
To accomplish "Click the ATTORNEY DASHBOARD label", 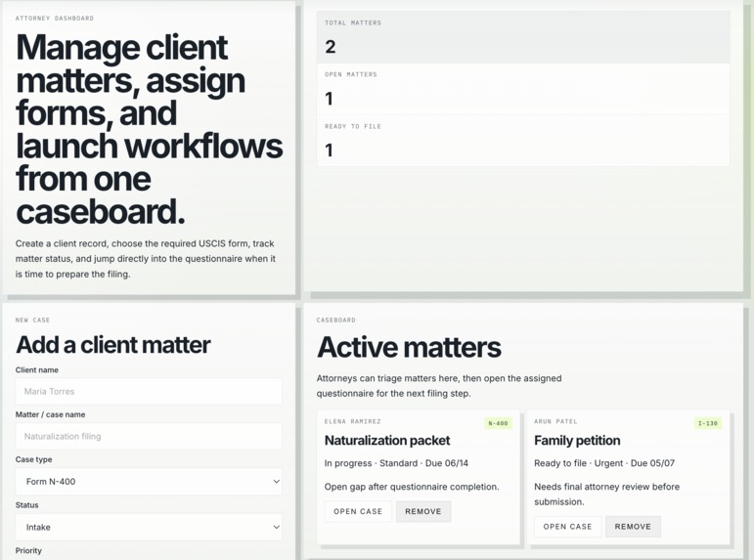I will (x=55, y=19).
